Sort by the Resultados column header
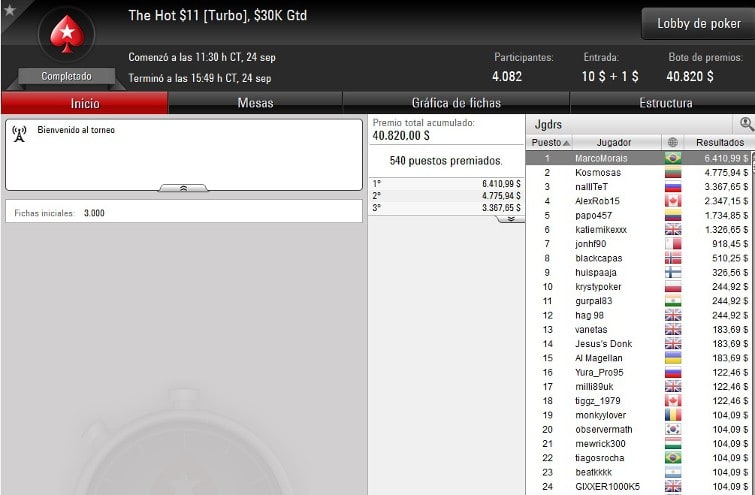 tap(720, 143)
